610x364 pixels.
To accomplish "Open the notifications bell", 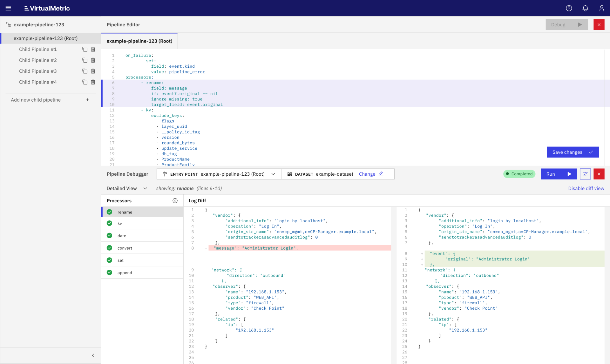I will [x=585, y=8].
